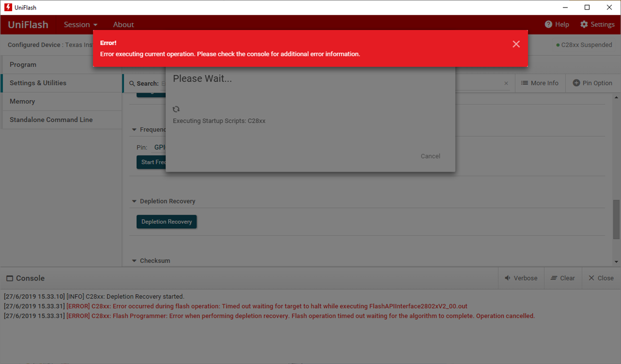The height and width of the screenshot is (364, 621).
Task: Cancel the Please Wait dialog
Action: (430, 156)
